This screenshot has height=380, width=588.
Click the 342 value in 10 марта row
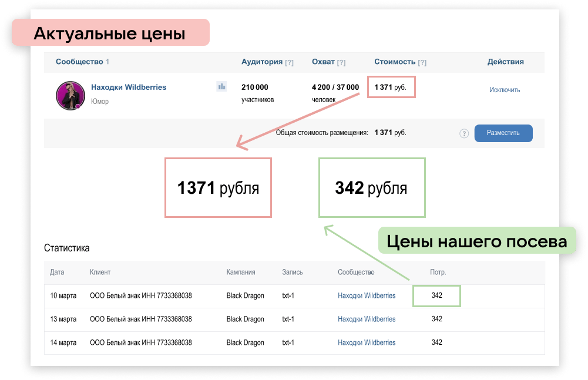click(x=437, y=295)
